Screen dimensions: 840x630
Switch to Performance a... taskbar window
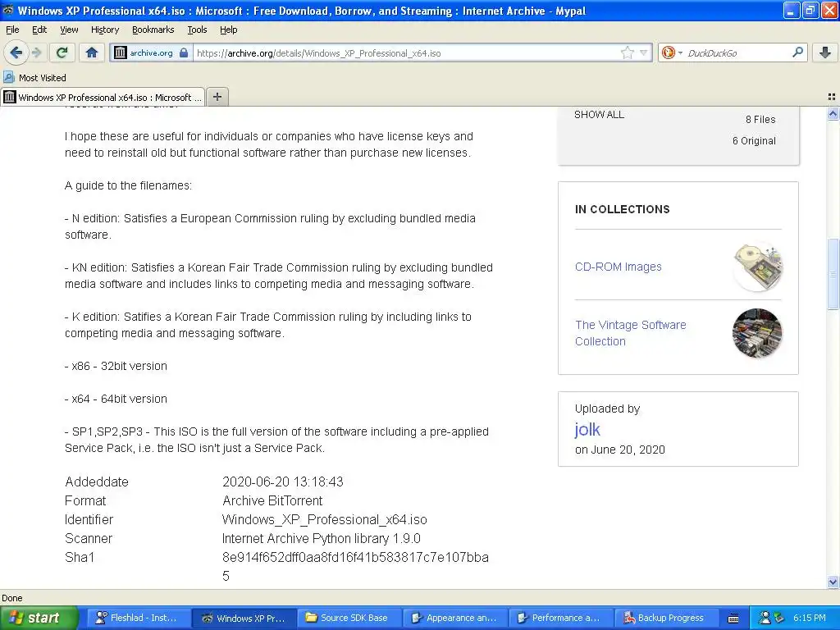pyautogui.click(x=559, y=618)
